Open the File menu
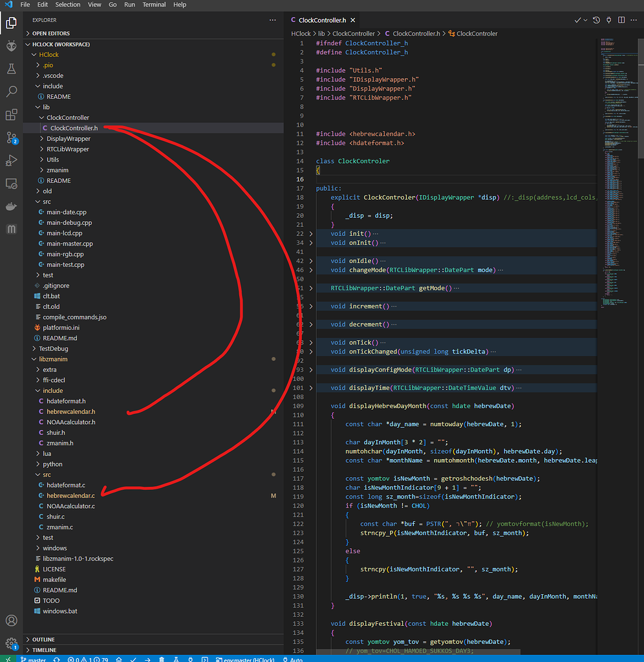The height and width of the screenshot is (662, 644). tap(25, 5)
